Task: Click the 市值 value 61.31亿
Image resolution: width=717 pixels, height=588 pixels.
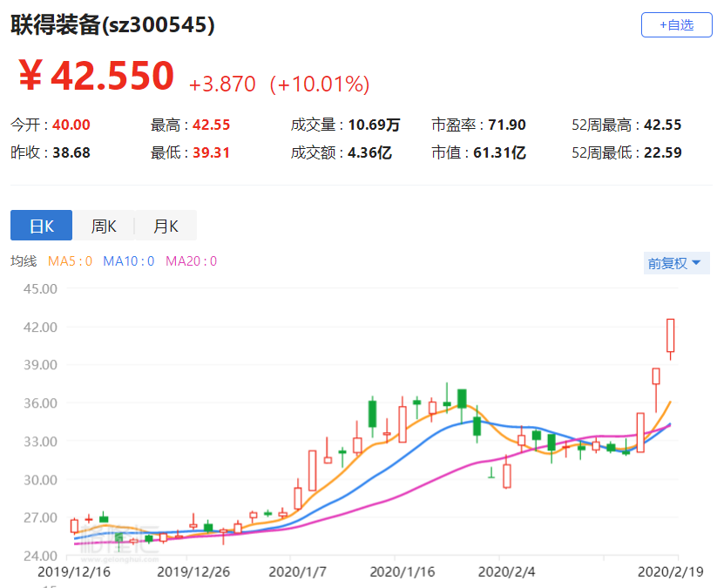Action: tap(499, 152)
